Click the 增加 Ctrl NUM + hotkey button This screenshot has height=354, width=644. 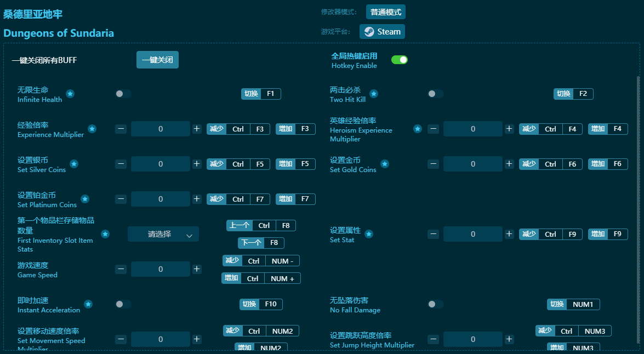(x=261, y=278)
